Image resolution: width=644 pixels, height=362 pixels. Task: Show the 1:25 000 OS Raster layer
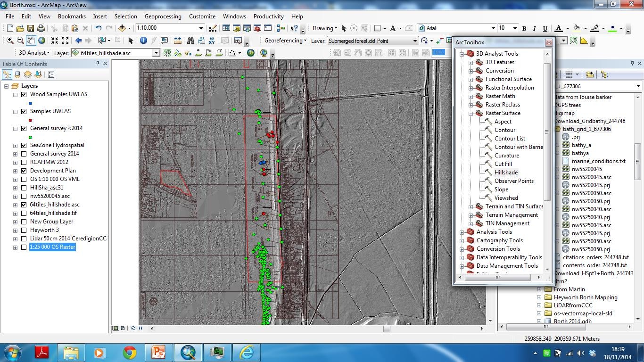pos(24,247)
